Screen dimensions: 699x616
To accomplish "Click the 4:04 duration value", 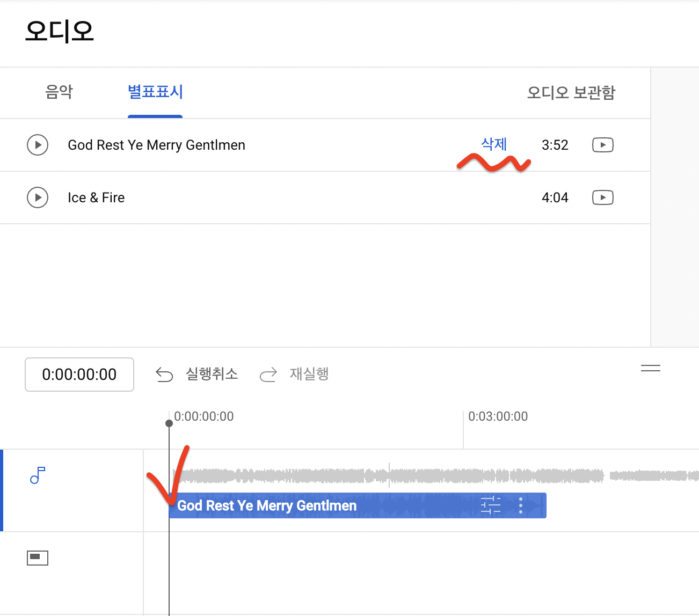I will pos(555,197).
